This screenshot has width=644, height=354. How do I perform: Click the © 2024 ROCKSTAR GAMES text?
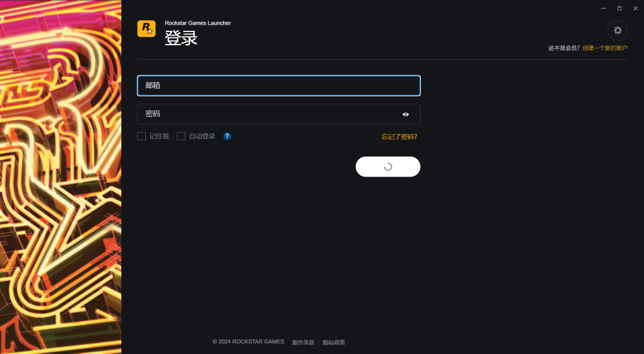248,341
